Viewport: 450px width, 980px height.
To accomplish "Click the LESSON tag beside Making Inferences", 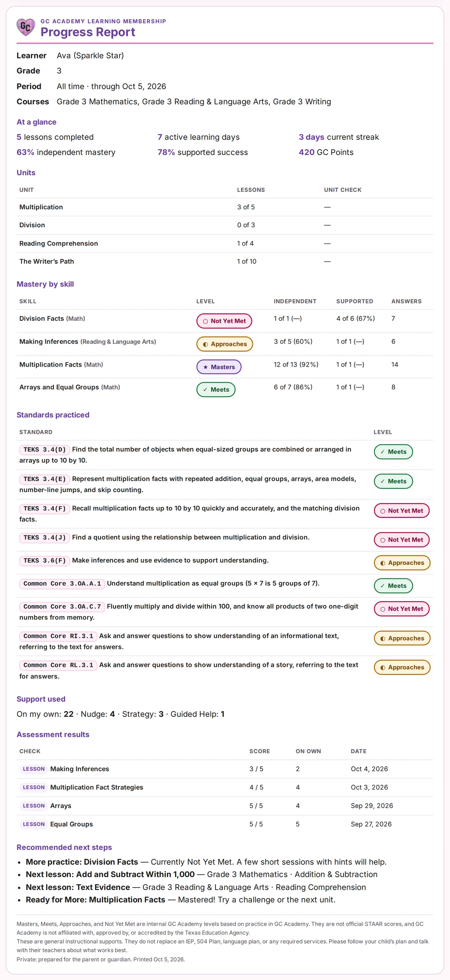I will click(34, 769).
